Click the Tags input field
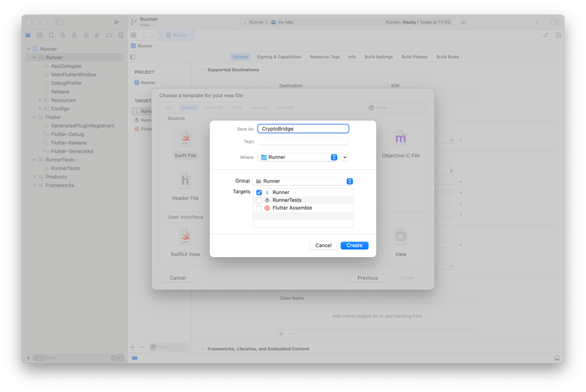586x392 pixels. click(x=303, y=142)
